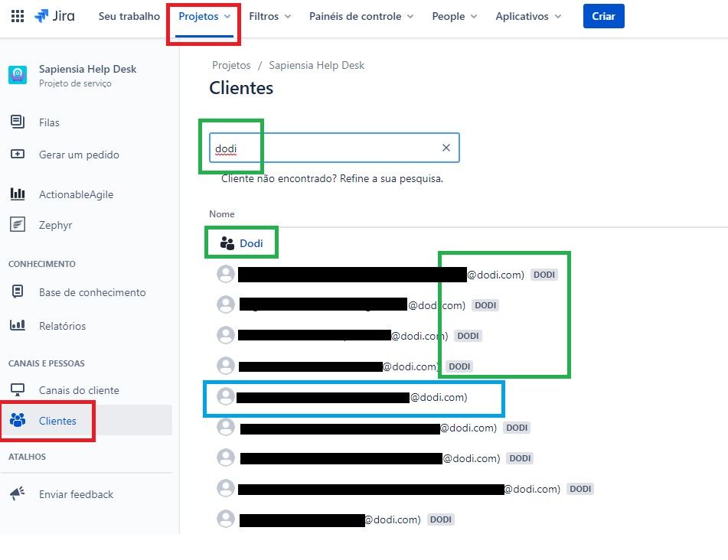Click the ActionableAgile chart icon
728x560 pixels.
click(x=18, y=194)
